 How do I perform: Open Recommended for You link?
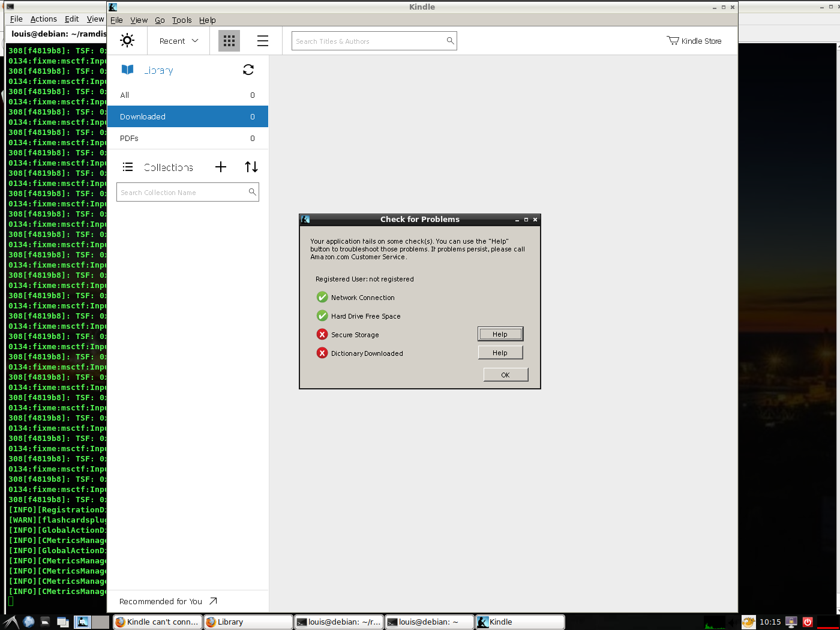tap(161, 601)
